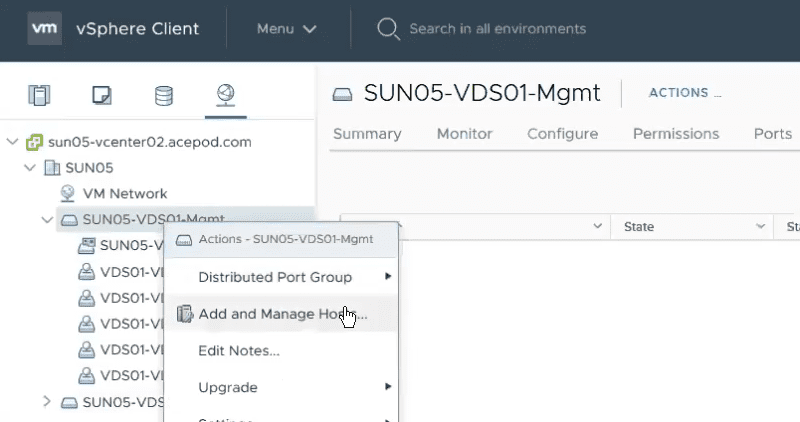Select Edit Notes from context menu
Viewport: 800px width, 422px height.
click(281, 351)
